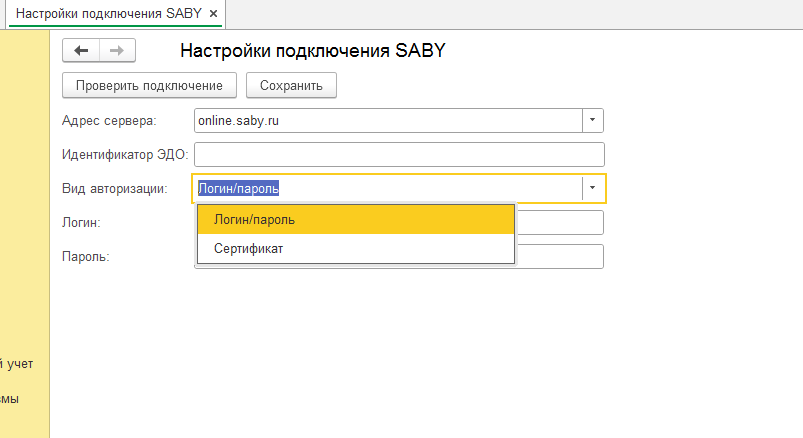Collapse the Вид авторизации dropdown arrow
803x438 pixels.
pos(593,189)
